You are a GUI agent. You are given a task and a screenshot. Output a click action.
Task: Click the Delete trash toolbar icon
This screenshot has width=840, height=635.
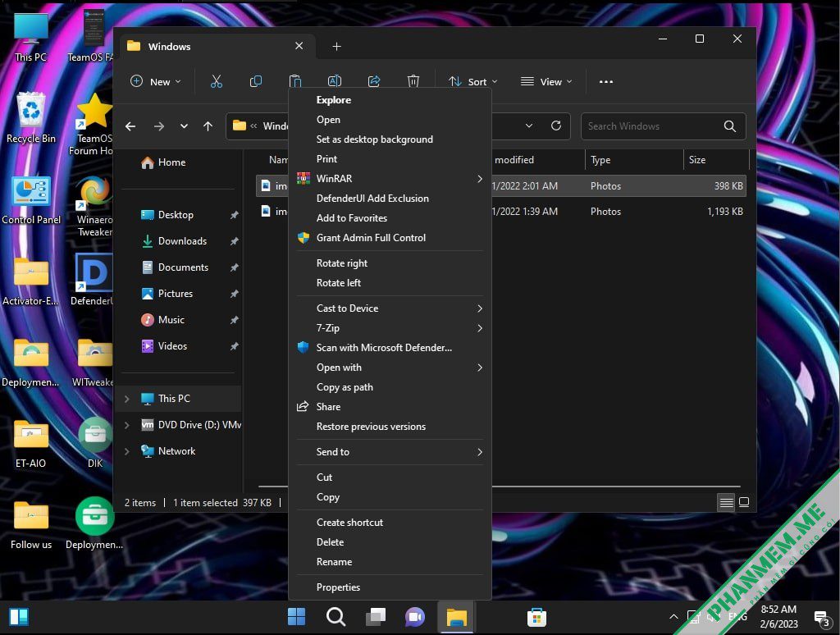click(413, 81)
